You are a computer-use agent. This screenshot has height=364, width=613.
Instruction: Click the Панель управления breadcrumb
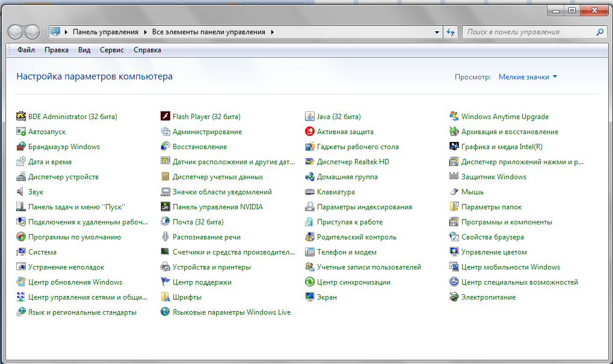point(105,32)
